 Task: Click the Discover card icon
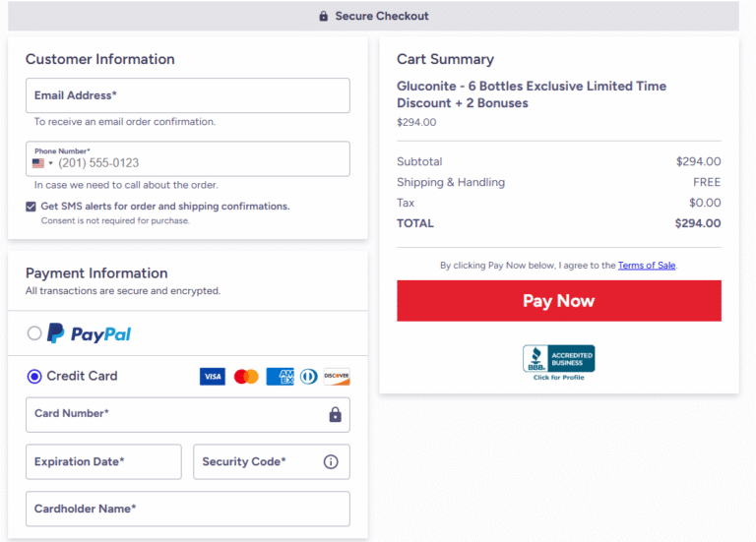(337, 377)
